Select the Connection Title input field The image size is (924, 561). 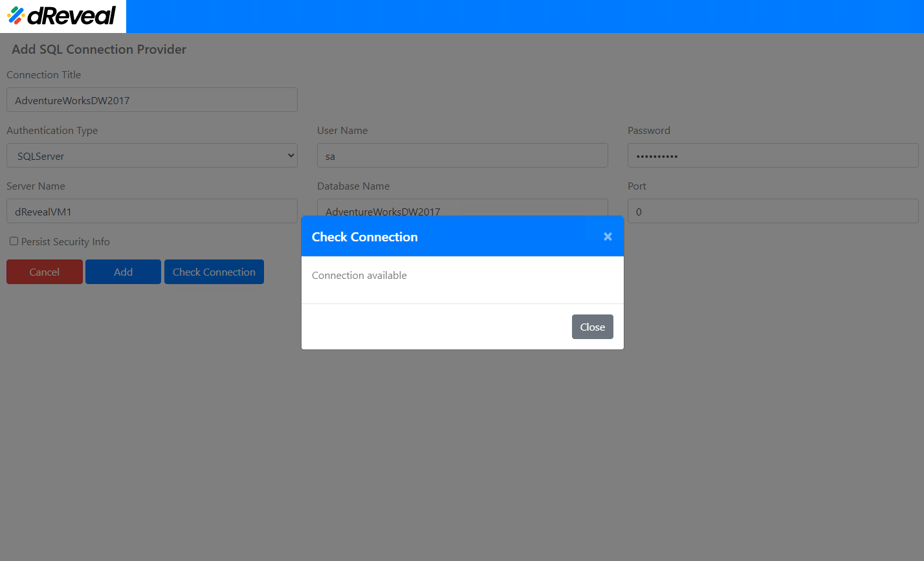(x=151, y=100)
